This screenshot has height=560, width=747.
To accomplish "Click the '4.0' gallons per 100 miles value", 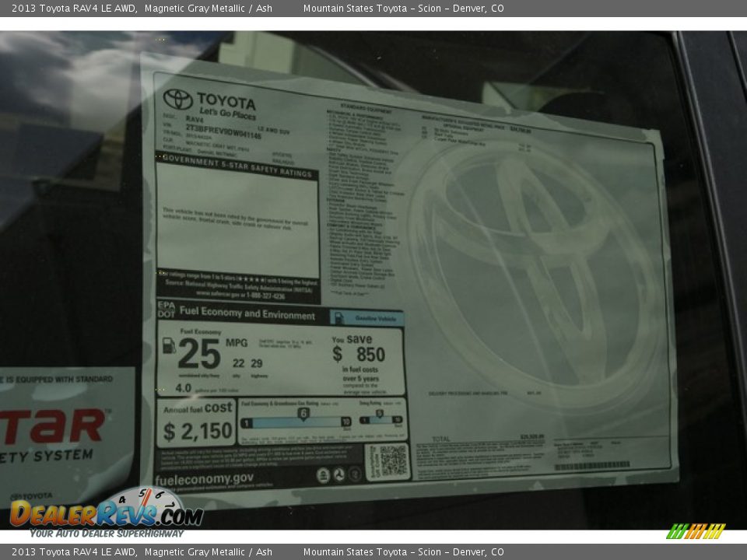I will [x=184, y=388].
